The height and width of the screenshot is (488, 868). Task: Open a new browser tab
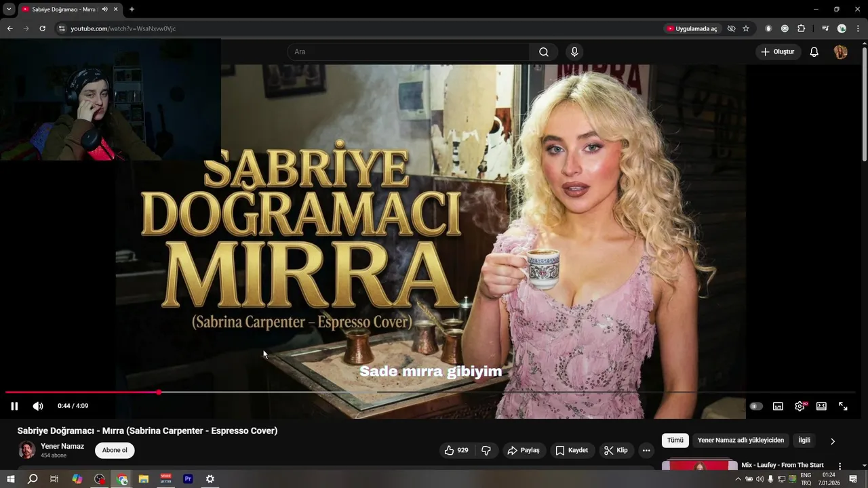(132, 9)
